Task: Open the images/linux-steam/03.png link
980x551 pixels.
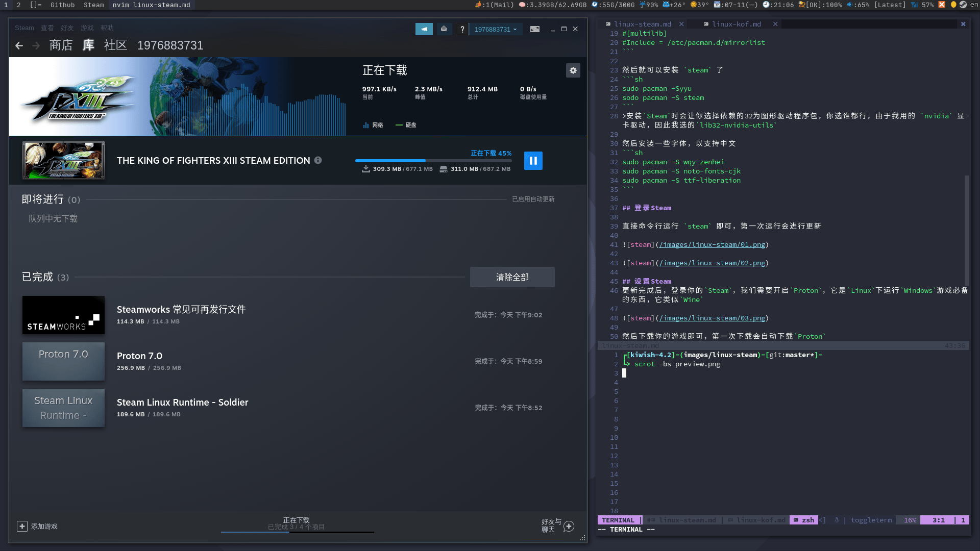Action: (x=713, y=318)
